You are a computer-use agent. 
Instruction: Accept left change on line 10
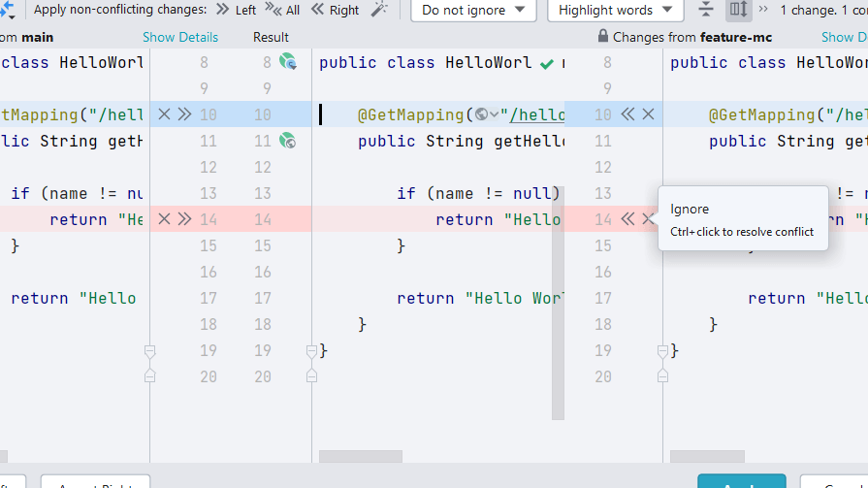tap(184, 114)
